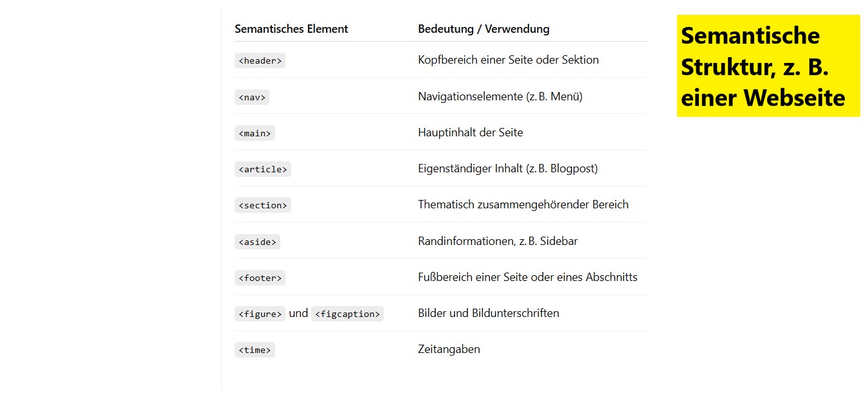This screenshot has height=398, width=868.
Task: Click the <footer> code tag
Action: (260, 278)
